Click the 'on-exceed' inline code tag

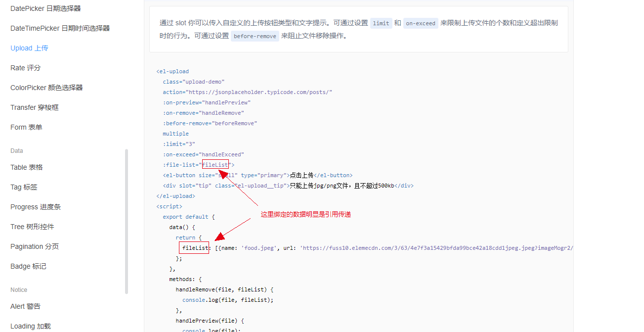click(421, 23)
